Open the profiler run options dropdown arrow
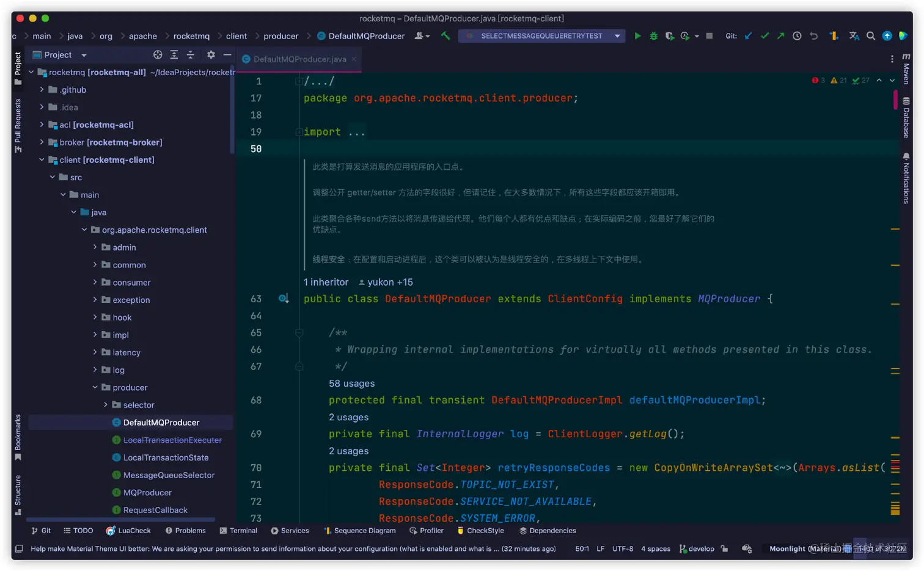 697,36
